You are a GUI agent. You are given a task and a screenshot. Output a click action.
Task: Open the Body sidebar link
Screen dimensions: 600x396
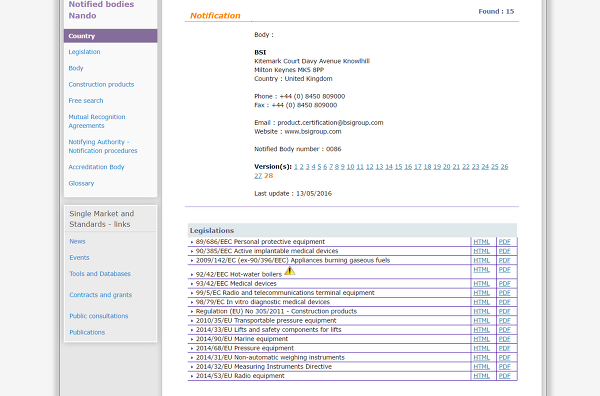tap(76, 68)
